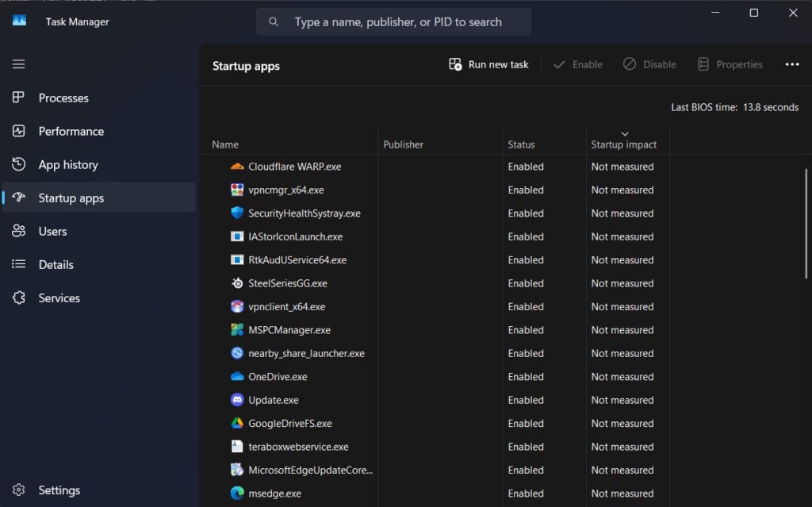The height and width of the screenshot is (507, 812).
Task: Click the vertical scrollbar of the startup list
Action: [x=807, y=222]
